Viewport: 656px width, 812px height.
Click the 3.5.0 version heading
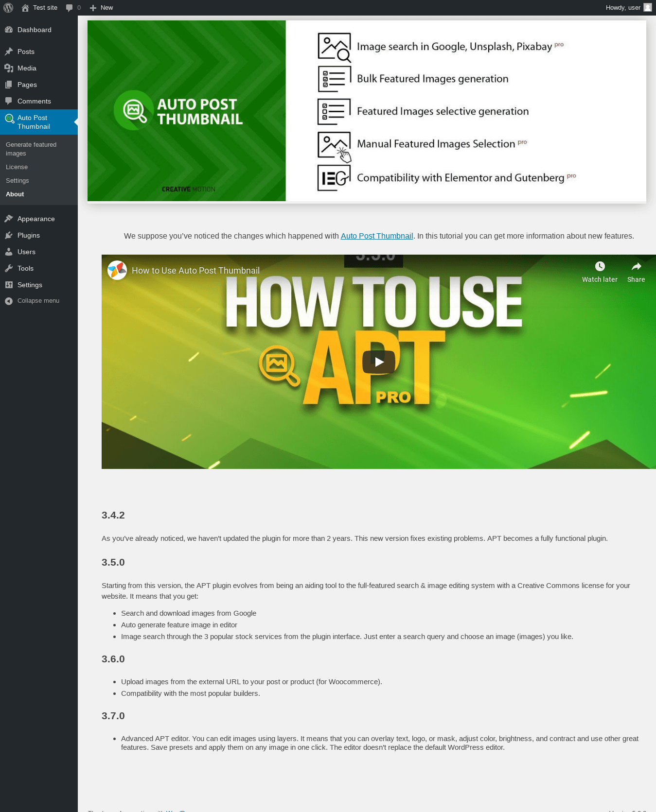pyautogui.click(x=113, y=562)
